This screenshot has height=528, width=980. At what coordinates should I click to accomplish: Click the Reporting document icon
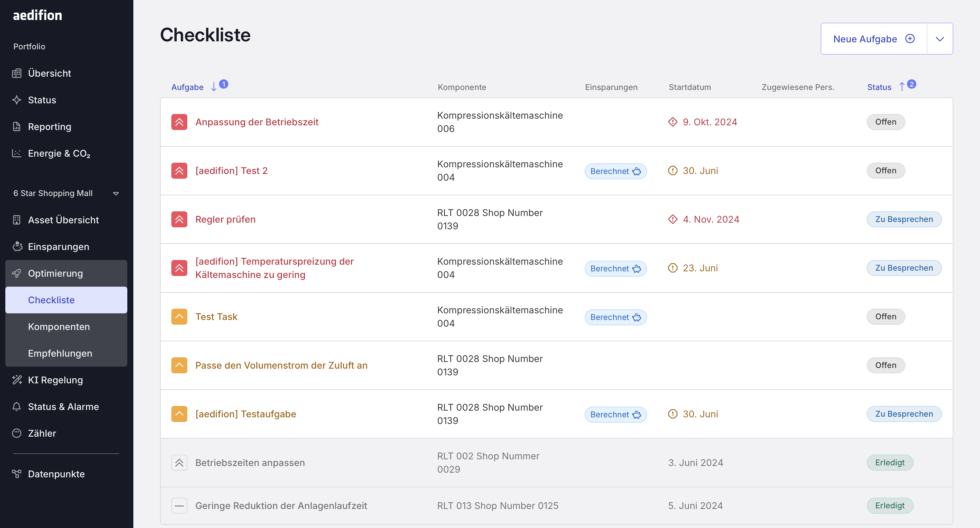(x=16, y=127)
